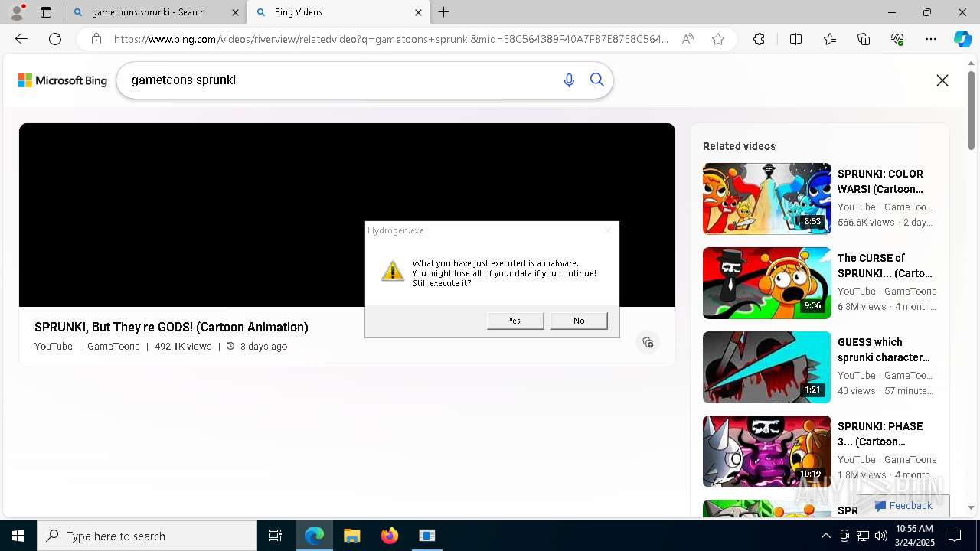Image resolution: width=980 pixels, height=551 pixels.
Task: Open the taskbar clock showing 10:56 AM
Action: (x=913, y=536)
